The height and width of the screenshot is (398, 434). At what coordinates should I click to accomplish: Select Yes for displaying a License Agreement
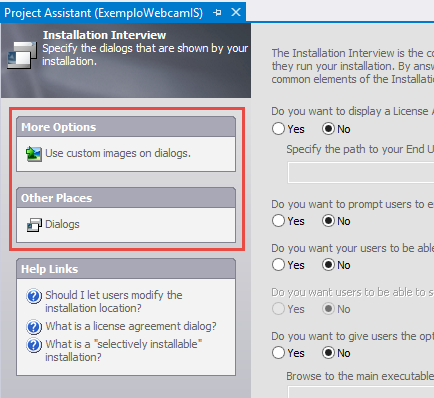278,129
